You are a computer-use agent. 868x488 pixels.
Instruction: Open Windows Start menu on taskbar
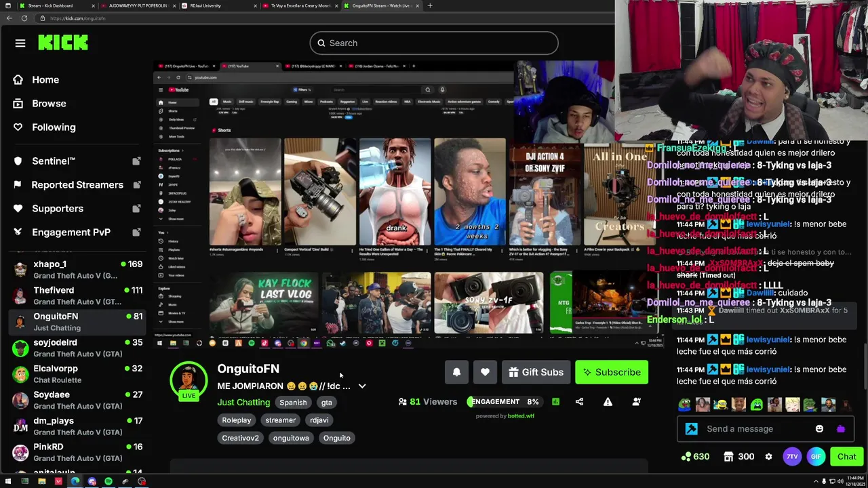[x=7, y=482]
